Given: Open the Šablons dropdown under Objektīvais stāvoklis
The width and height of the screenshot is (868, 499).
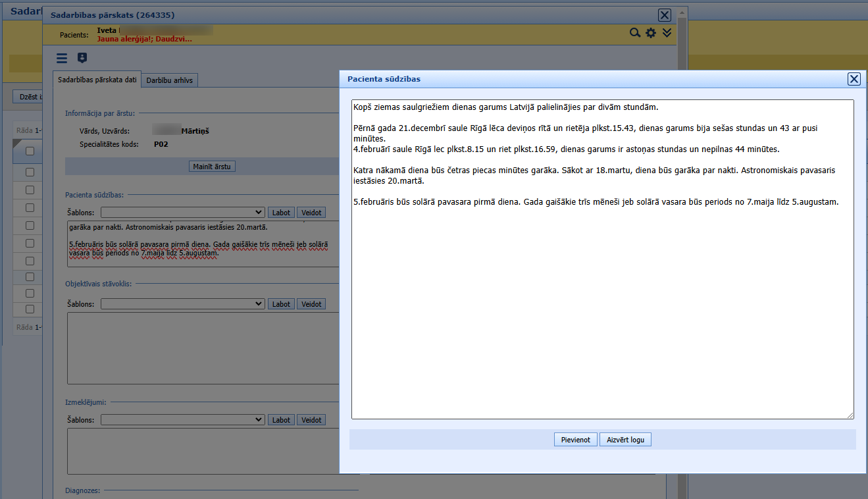Looking at the screenshot, I should pos(183,304).
